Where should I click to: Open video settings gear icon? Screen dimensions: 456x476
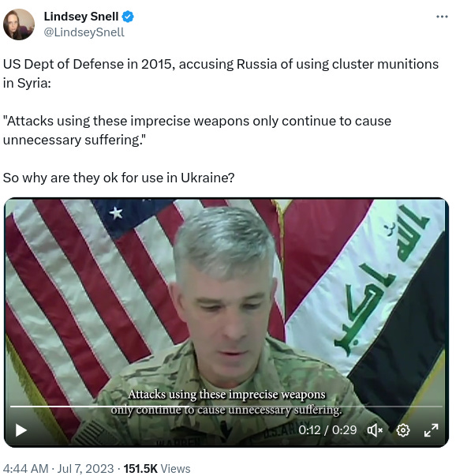click(402, 430)
